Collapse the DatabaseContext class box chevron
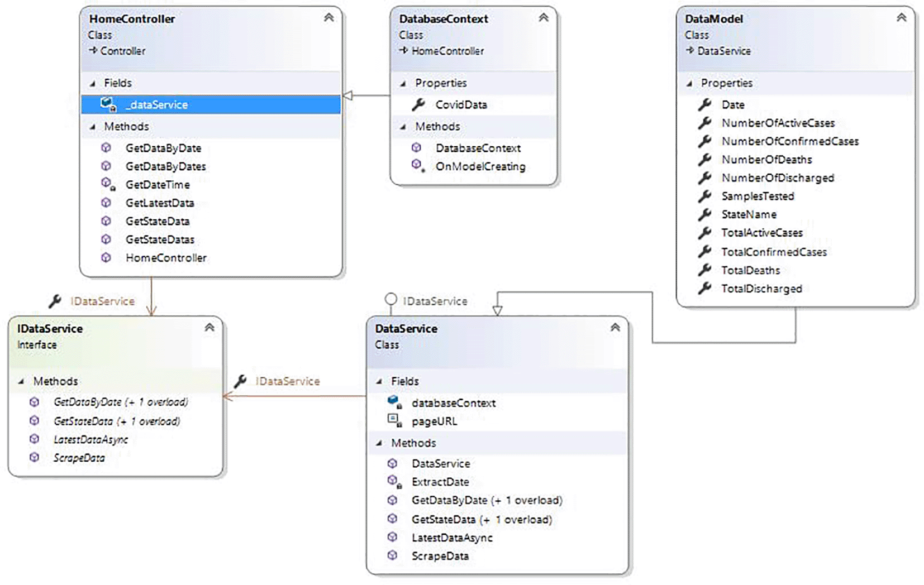Screen dimensions: 924x585 tap(544, 17)
